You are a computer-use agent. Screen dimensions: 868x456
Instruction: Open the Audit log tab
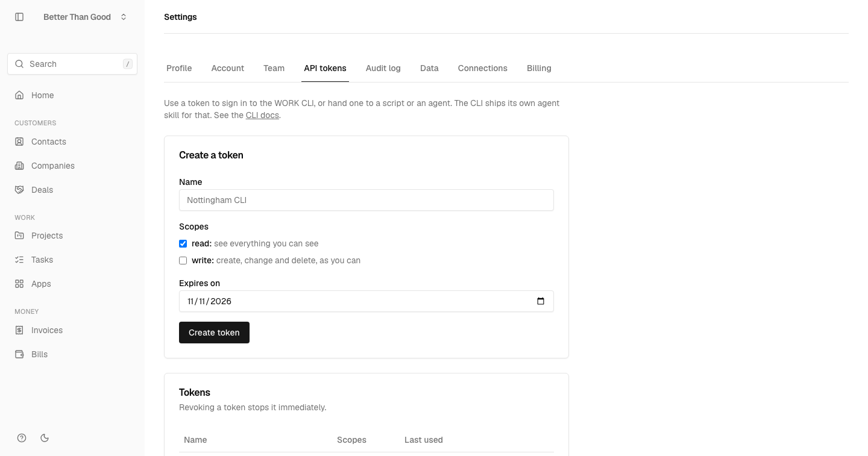point(383,68)
